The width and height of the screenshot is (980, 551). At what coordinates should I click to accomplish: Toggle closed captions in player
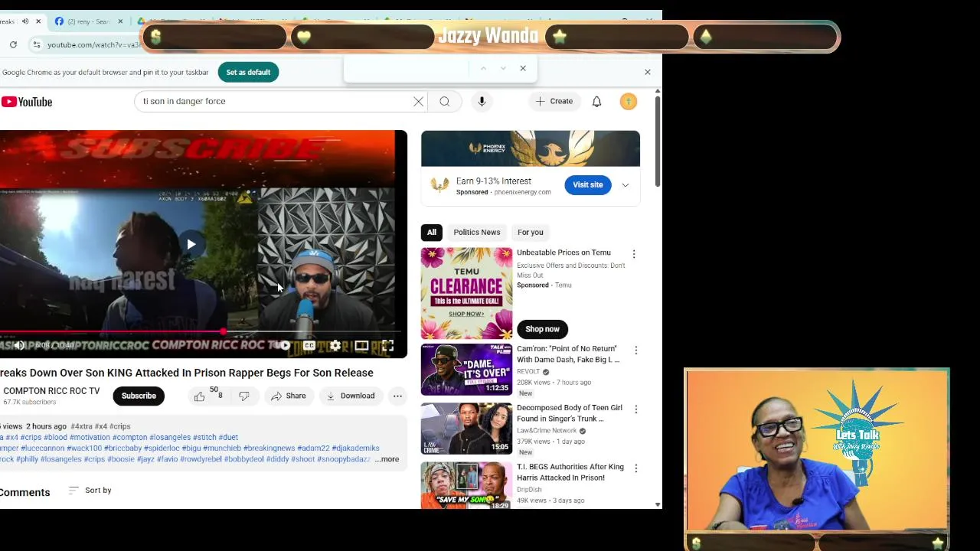coord(309,345)
